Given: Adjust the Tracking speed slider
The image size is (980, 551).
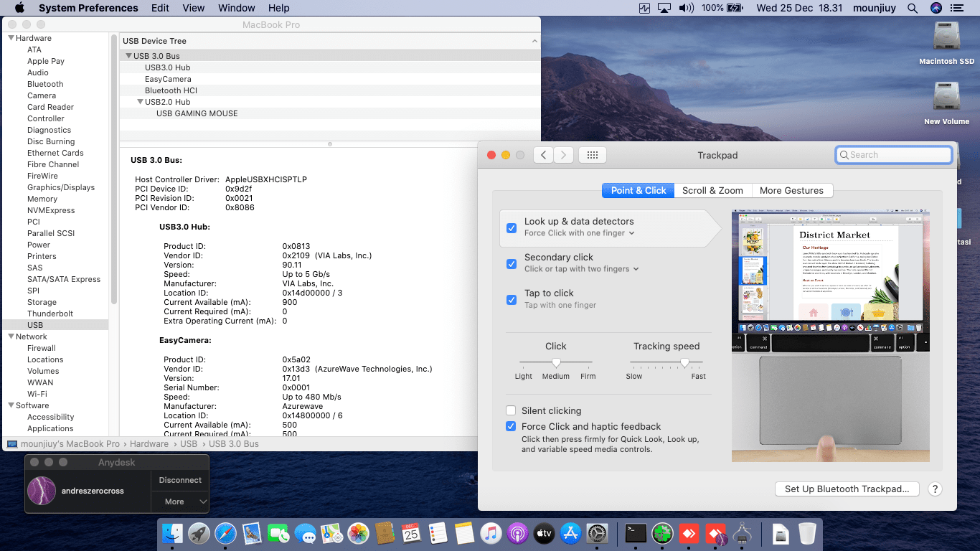Looking at the screenshot, I should pyautogui.click(x=666, y=362).
